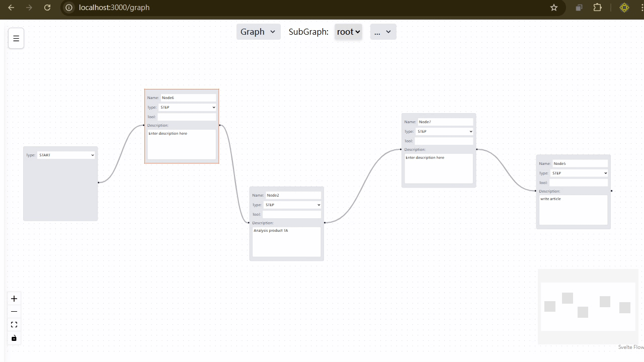Screen dimensions: 644x362
Task: Click the Node6 Name input field
Action: tap(188, 98)
